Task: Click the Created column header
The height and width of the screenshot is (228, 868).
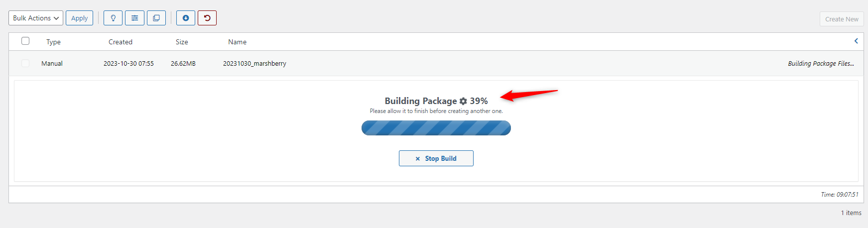Action: (121, 42)
